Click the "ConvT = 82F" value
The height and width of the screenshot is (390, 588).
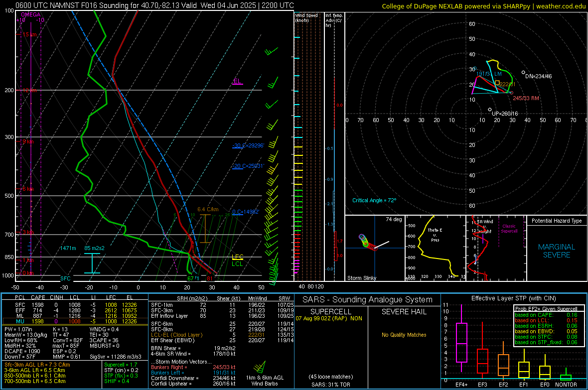tap(67, 341)
